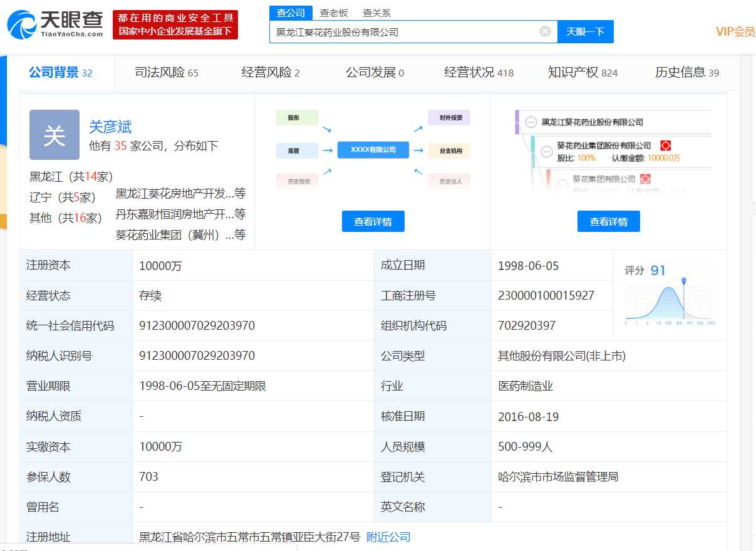Select 辽宁（共5家）region entry
The width and height of the screenshot is (756, 551).
coord(63,197)
